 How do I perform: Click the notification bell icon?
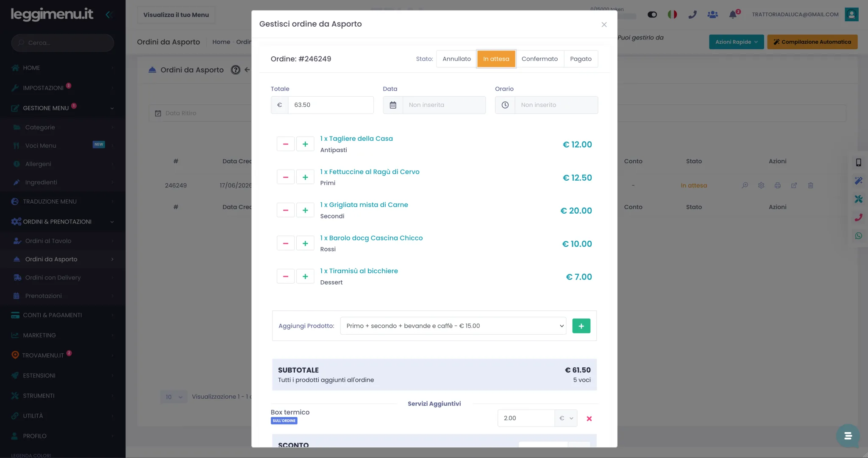tap(733, 14)
